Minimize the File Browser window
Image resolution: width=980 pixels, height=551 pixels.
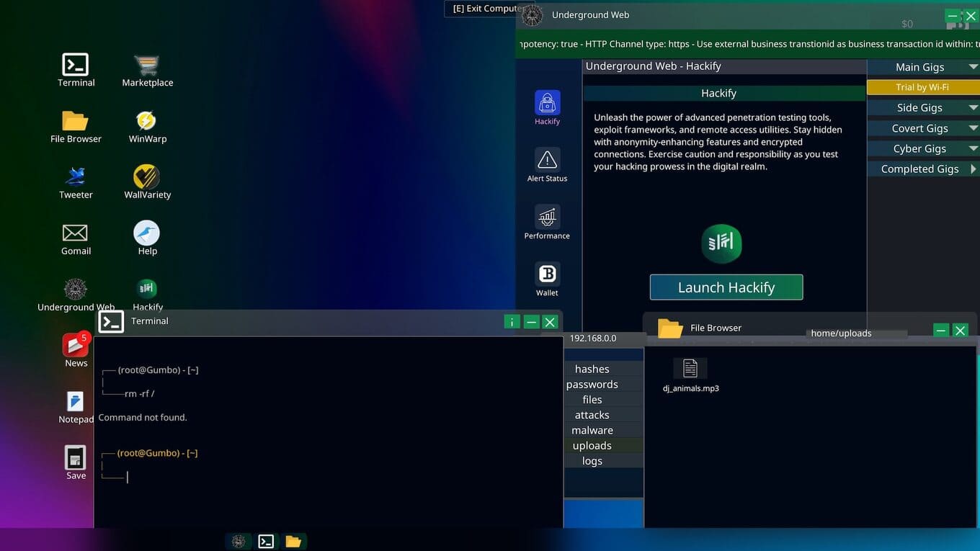pyautogui.click(x=941, y=330)
